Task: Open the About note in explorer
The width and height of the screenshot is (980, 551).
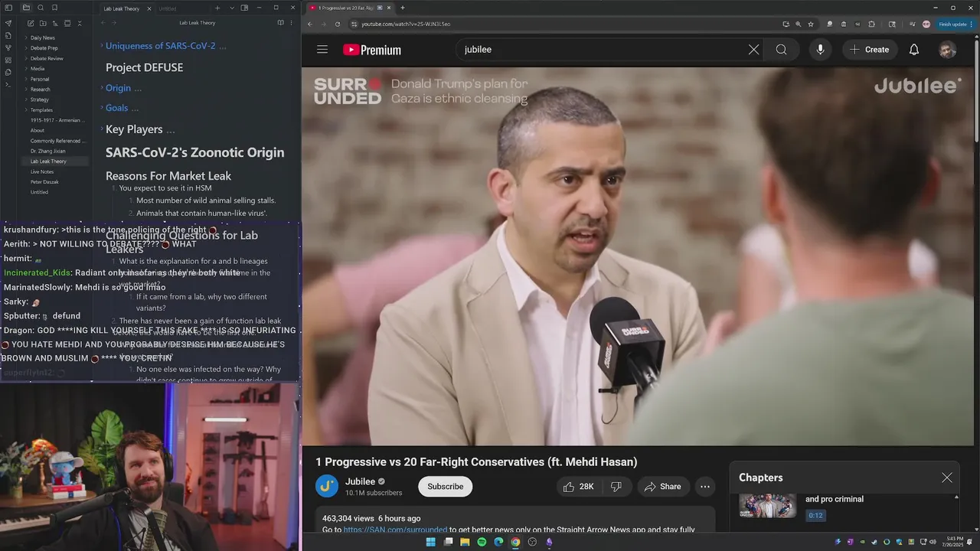Action: [x=38, y=130]
